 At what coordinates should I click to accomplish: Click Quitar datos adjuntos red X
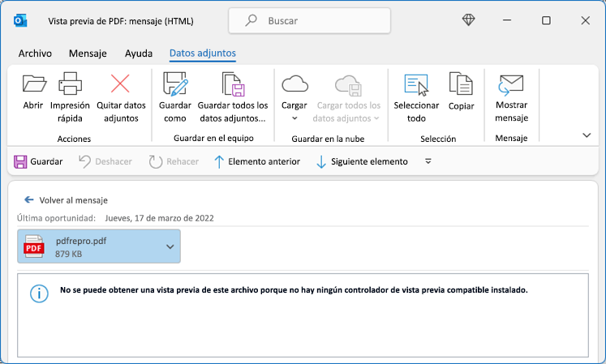120,84
